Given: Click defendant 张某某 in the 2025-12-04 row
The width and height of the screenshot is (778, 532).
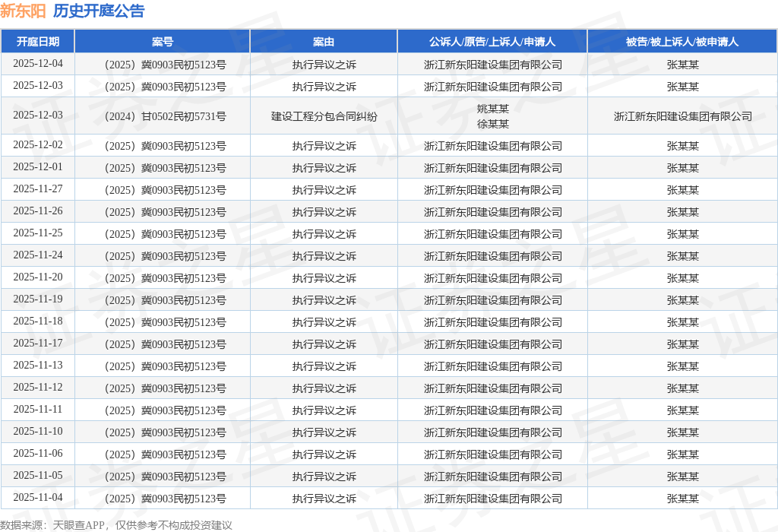Looking at the screenshot, I should 683,65.
